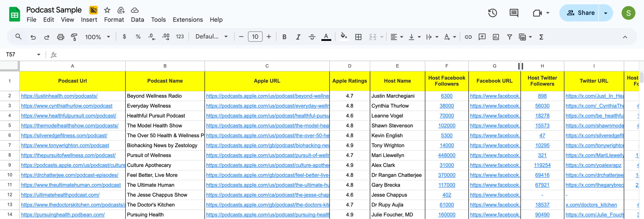The image size is (644, 219).
Task: Select the column C header
Action: point(267,66)
